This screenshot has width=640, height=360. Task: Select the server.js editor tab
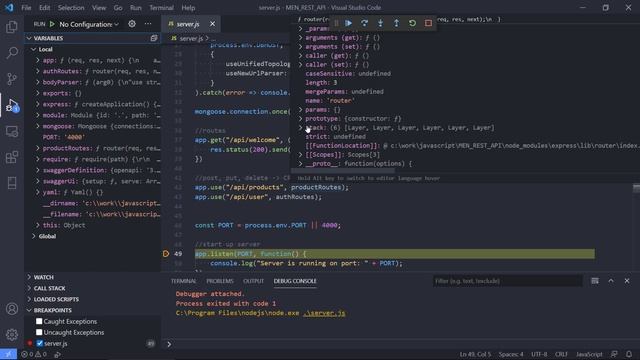click(x=188, y=24)
